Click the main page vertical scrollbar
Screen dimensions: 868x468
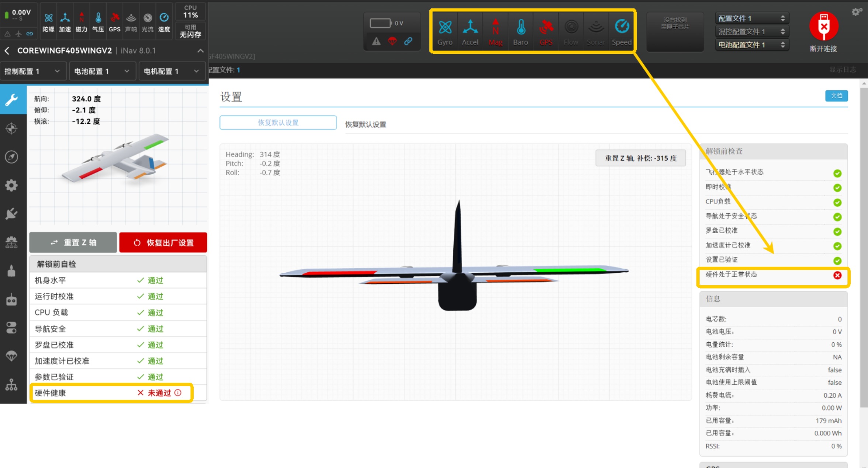(x=864, y=247)
